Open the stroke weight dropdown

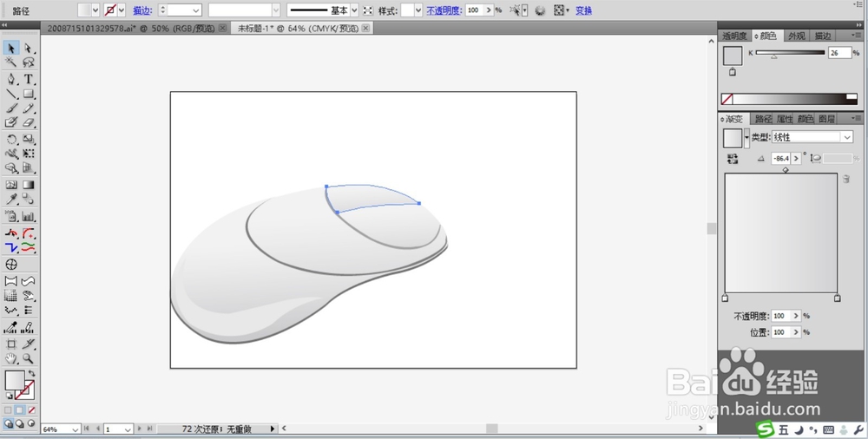[x=196, y=10]
